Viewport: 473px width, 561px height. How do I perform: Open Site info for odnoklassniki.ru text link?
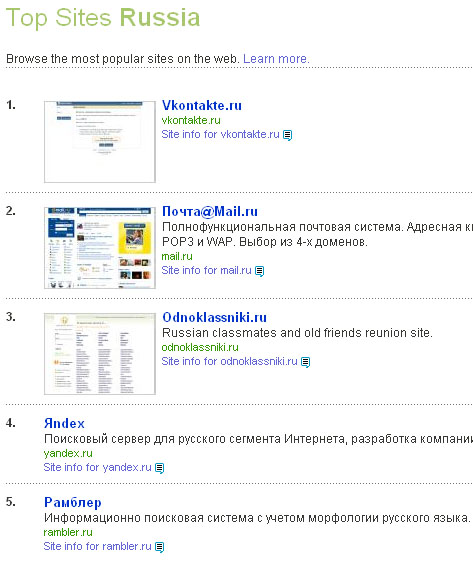point(229,361)
